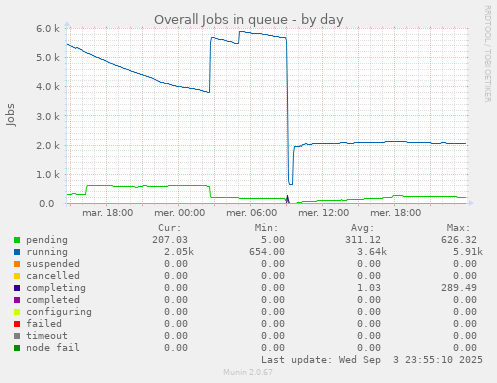Click the yellow cancelled legend swatch
The height and width of the screenshot is (383, 497).
pos(17,276)
